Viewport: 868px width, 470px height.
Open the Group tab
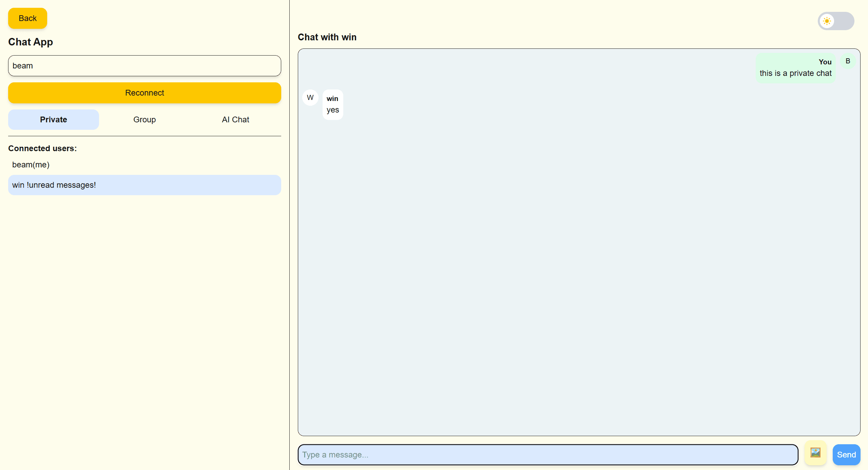pyautogui.click(x=144, y=120)
